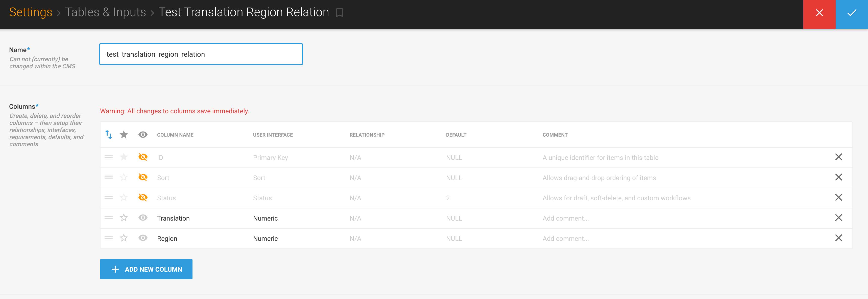This screenshot has width=868, height=299.
Task: Open the Region column's Numeric interface selector
Action: point(265,239)
